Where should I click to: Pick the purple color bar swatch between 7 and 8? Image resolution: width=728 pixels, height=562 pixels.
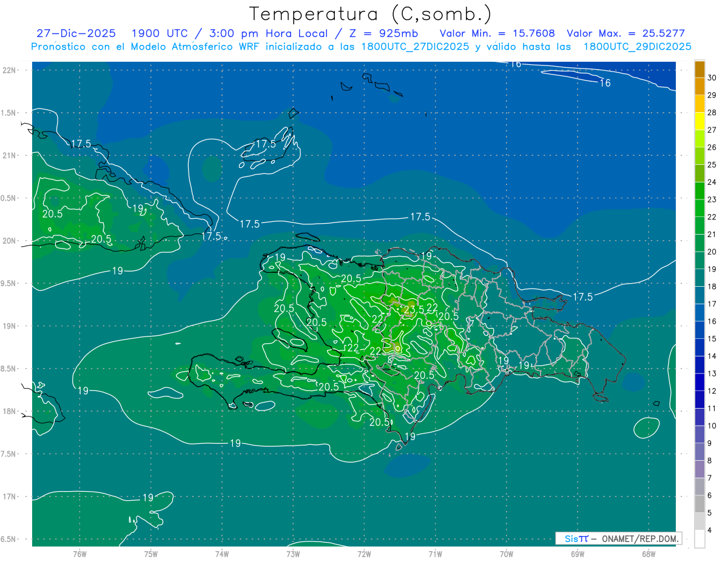[700, 469]
